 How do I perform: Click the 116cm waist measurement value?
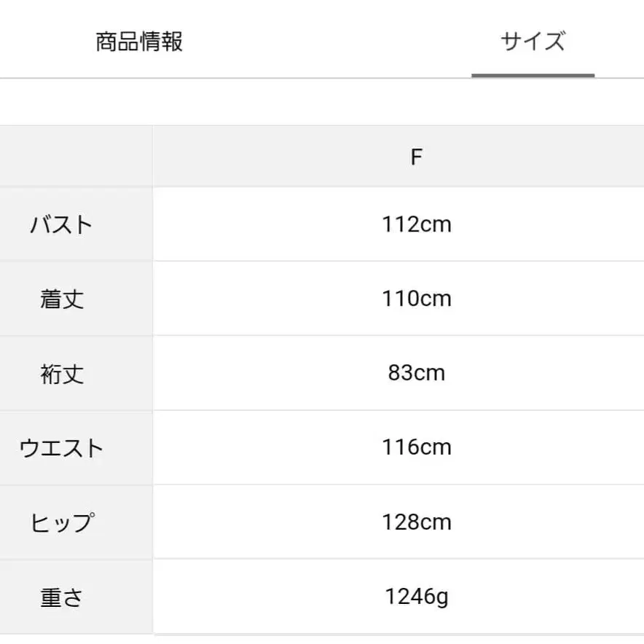coord(417,447)
